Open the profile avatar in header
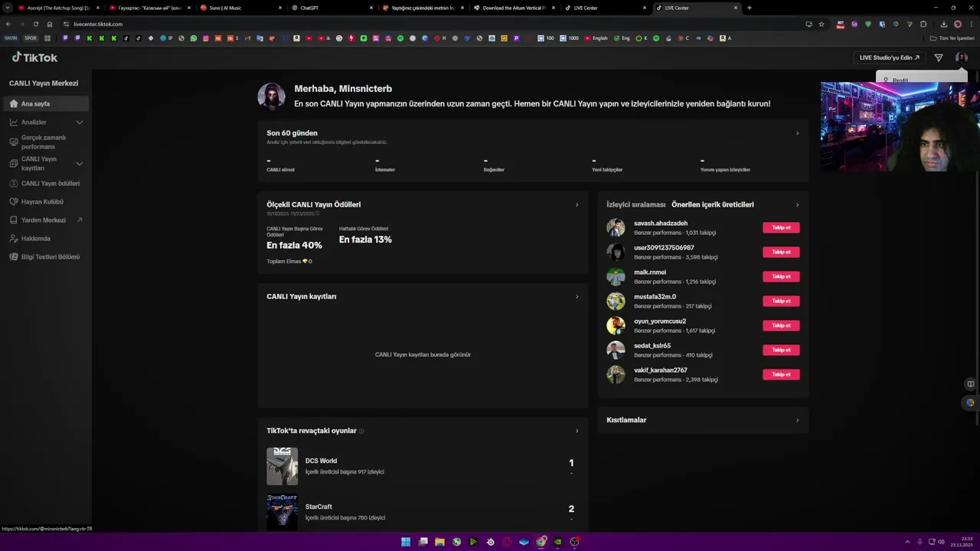 pyautogui.click(x=962, y=57)
